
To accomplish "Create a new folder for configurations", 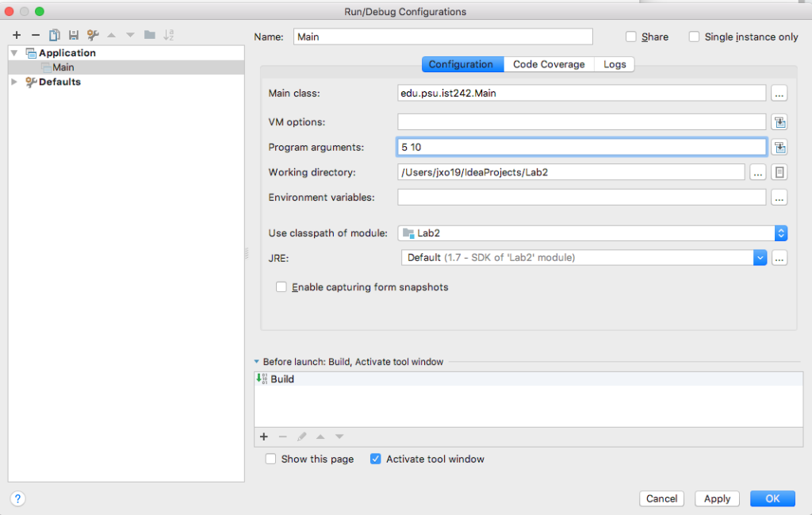I will point(149,35).
